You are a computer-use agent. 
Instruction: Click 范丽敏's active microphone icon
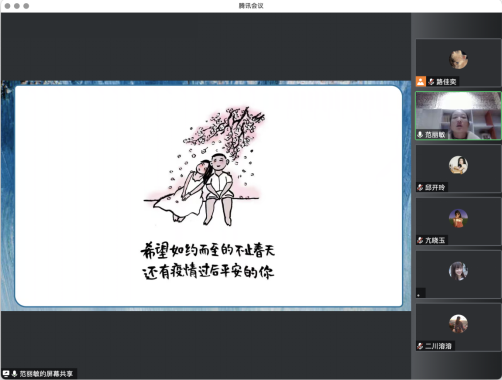pos(420,134)
